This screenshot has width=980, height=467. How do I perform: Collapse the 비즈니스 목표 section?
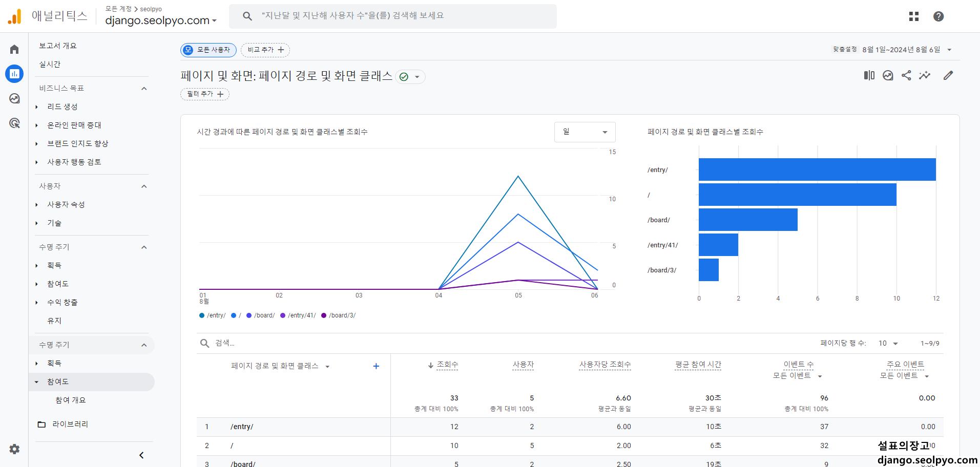coord(144,89)
